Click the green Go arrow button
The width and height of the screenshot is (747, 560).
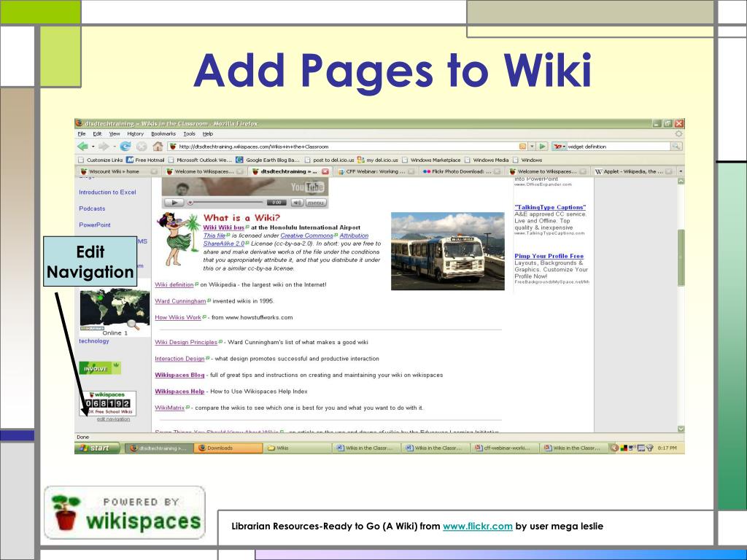pos(543,147)
